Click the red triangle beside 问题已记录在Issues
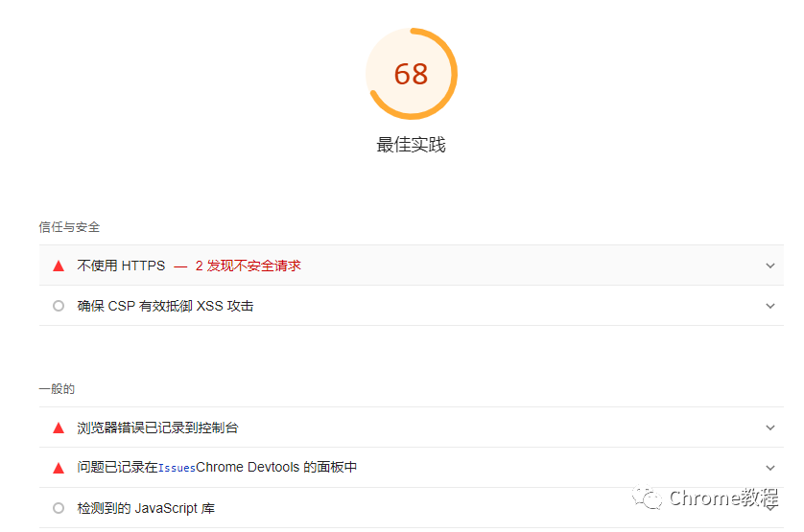This screenshot has height=532, width=804. (59, 468)
